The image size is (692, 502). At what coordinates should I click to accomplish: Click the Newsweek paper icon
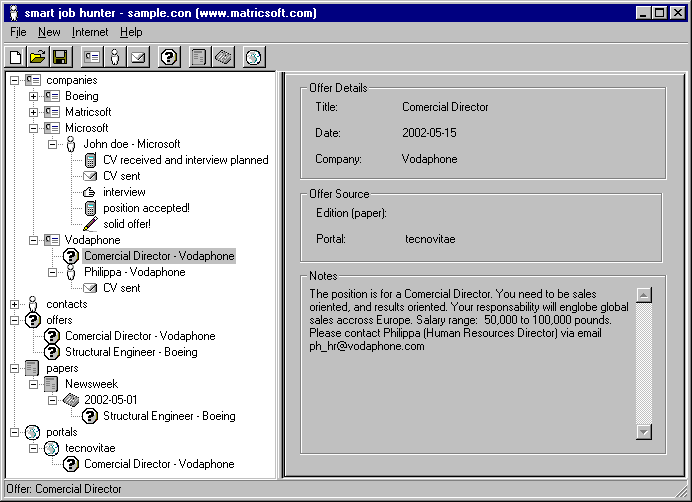51,384
